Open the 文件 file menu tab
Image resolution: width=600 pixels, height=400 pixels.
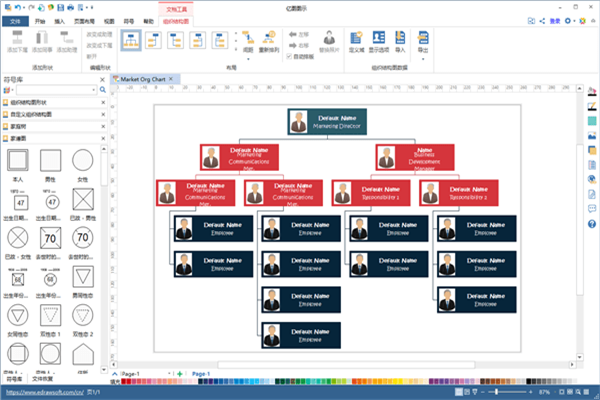(15, 21)
